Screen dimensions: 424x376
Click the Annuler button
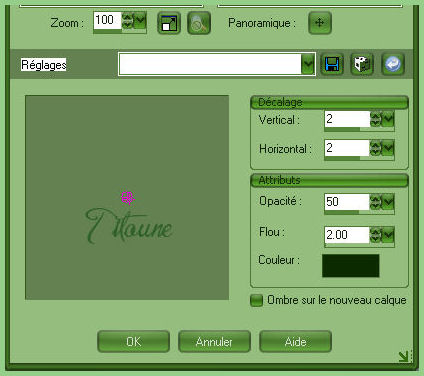[214, 341]
